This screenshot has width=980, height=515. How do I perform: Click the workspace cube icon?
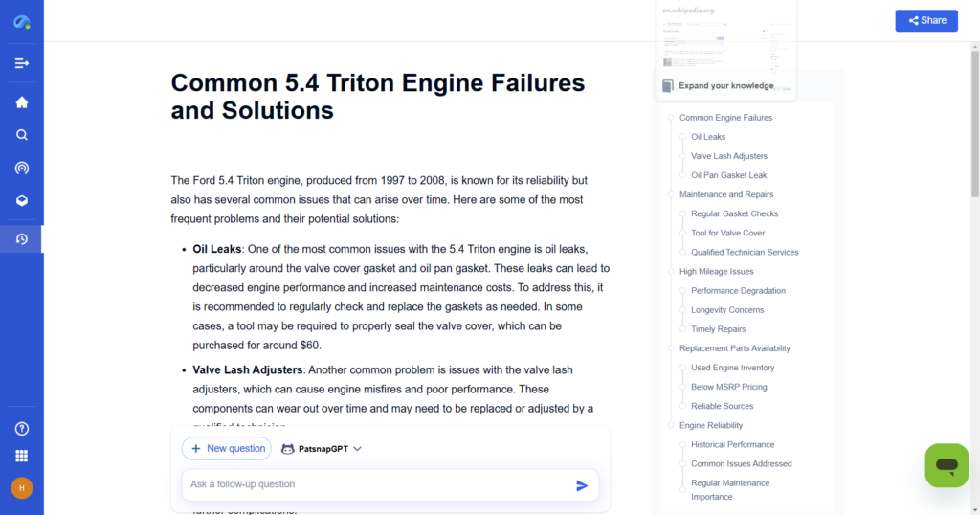21,201
